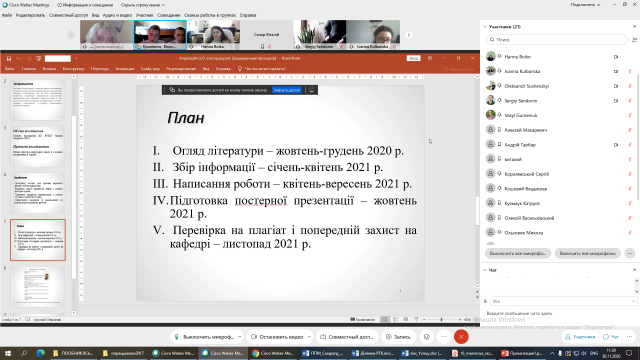This screenshot has height=360, width=640.
Task: Start recording with the Запись button
Action: pyautogui.click(x=398, y=337)
